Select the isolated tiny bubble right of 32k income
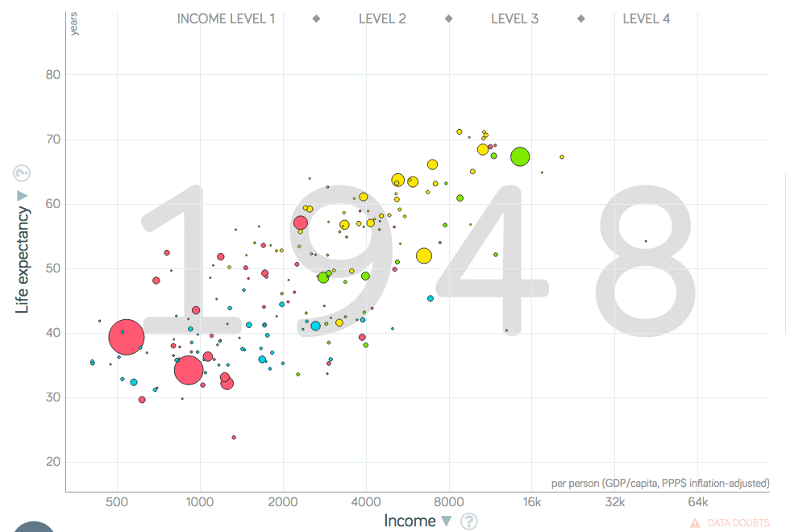786x532 pixels. 646,241
